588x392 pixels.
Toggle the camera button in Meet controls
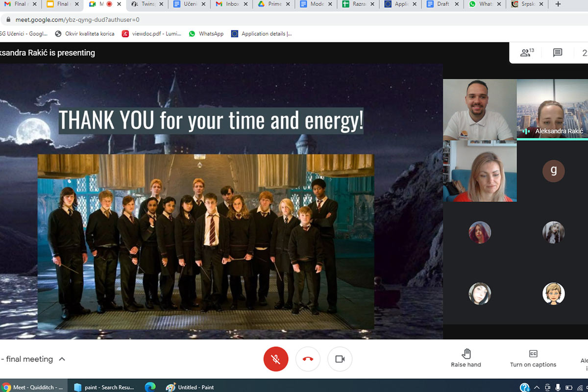tap(340, 359)
